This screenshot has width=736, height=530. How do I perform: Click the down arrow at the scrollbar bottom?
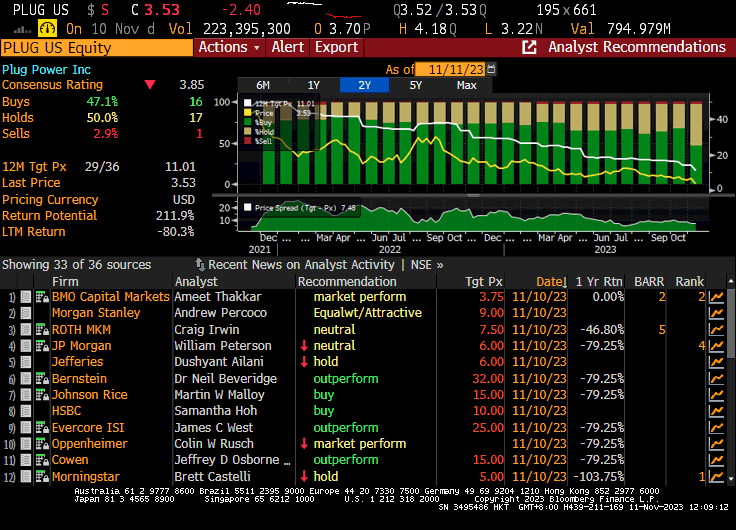(731, 479)
